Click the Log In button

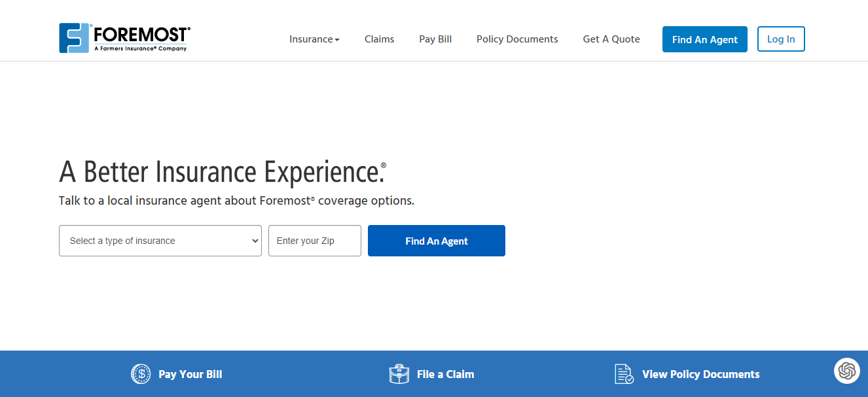(781, 39)
